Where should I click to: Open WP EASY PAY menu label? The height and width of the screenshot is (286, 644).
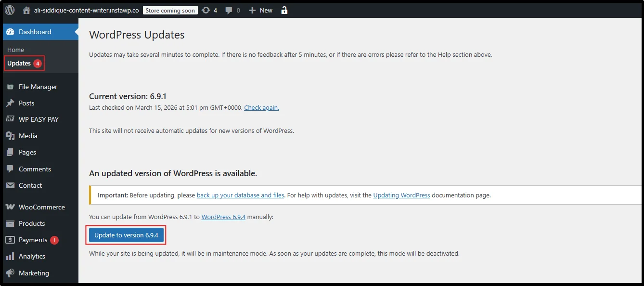39,119
